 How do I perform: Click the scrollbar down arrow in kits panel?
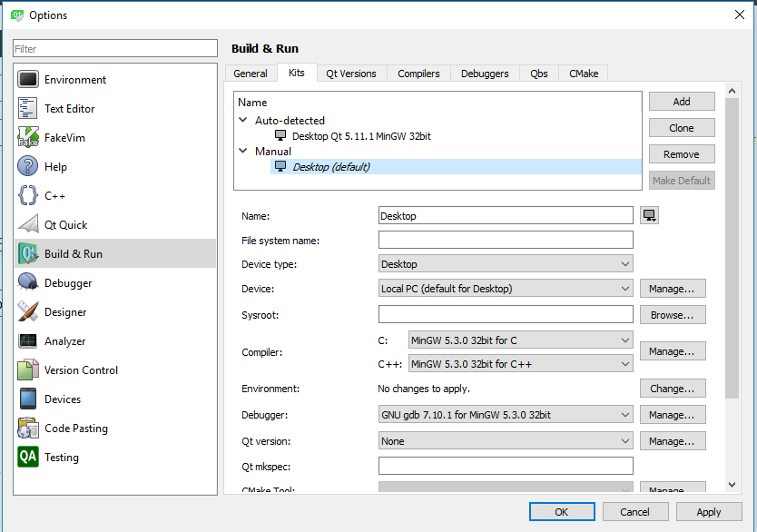pos(732,485)
